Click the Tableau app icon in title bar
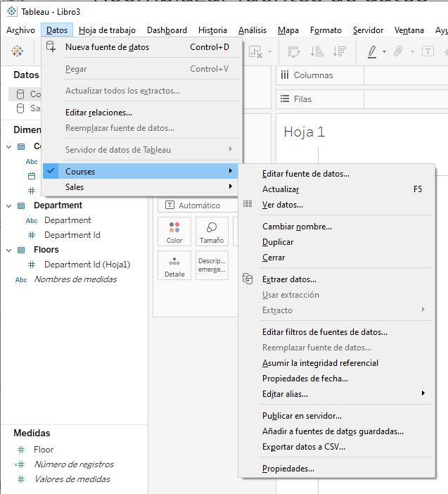The height and width of the screenshot is (494, 448). pyautogui.click(x=12, y=12)
